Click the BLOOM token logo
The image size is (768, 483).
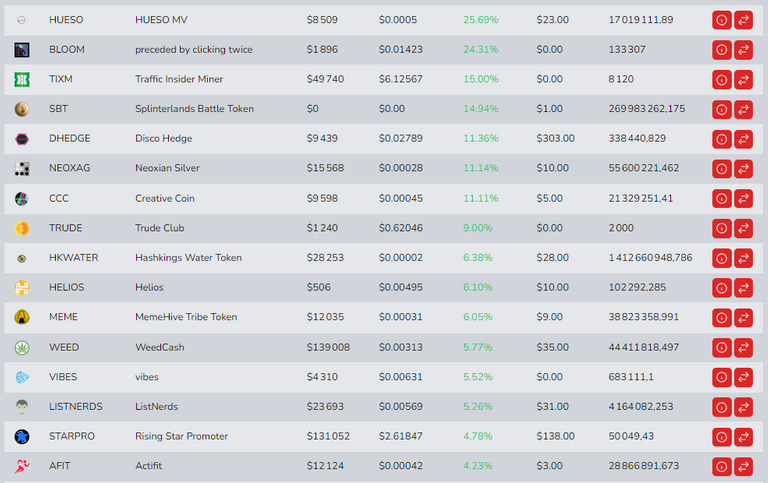click(22, 49)
